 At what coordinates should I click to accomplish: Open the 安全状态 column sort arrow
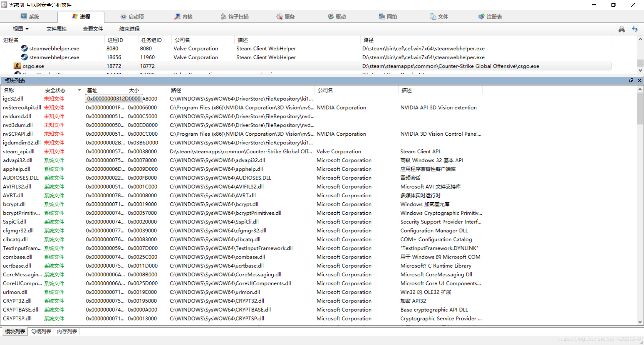[79, 90]
